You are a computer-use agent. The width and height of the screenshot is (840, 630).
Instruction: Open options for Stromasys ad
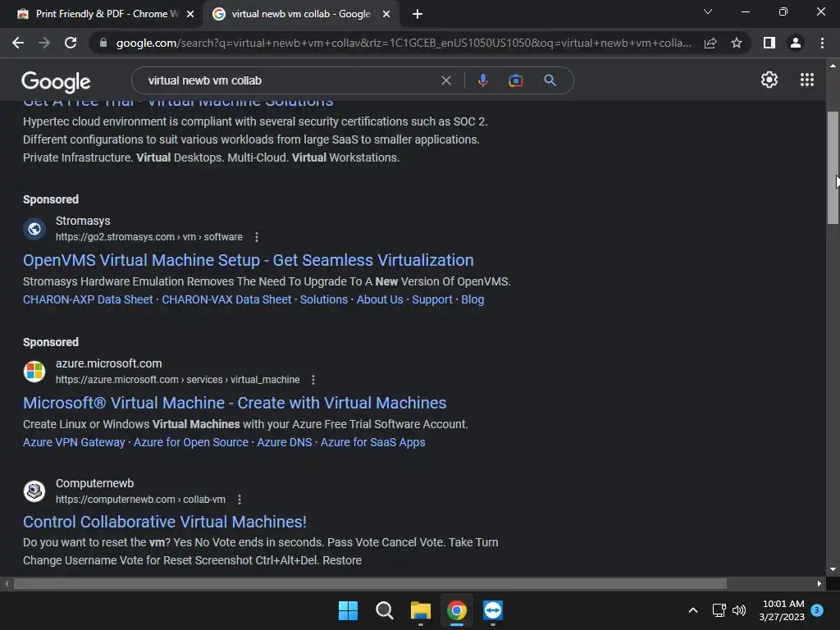257,237
